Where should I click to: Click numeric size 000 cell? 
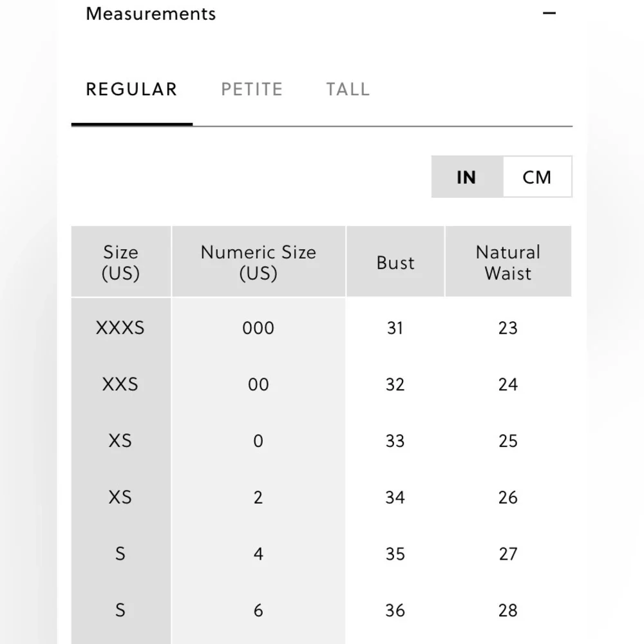tap(258, 328)
